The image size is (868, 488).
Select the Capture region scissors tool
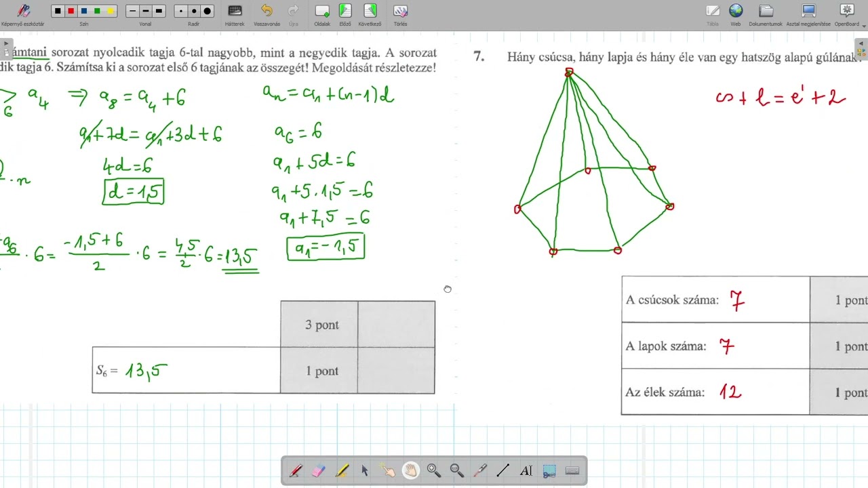pyautogui.click(x=549, y=470)
